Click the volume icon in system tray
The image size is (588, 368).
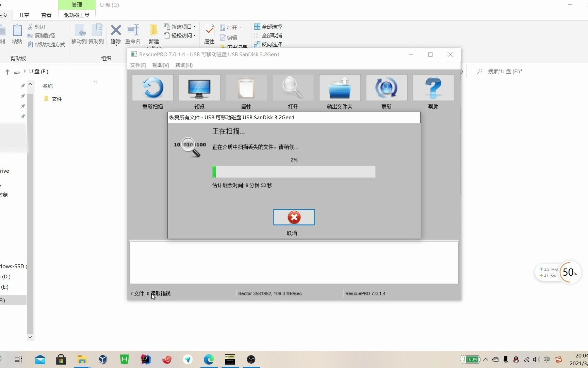point(536,359)
